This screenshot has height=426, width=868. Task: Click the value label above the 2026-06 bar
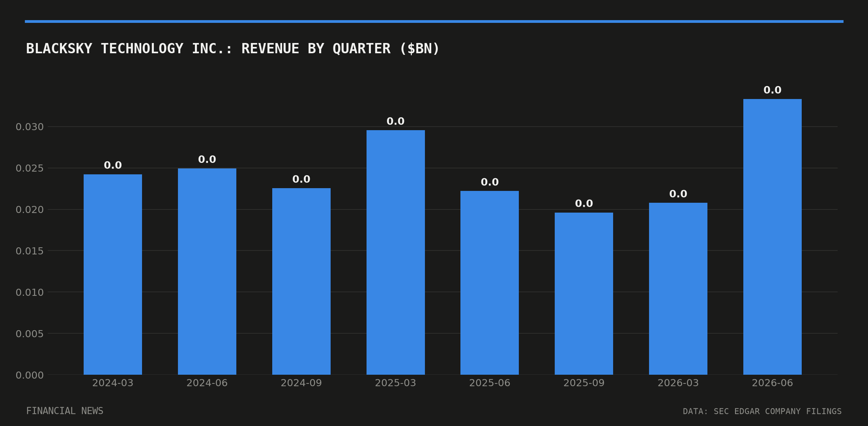pyautogui.click(x=773, y=90)
